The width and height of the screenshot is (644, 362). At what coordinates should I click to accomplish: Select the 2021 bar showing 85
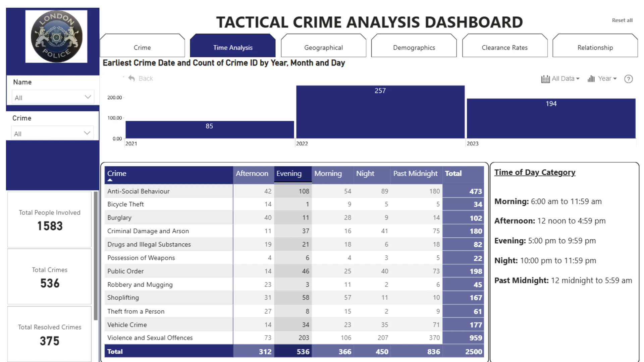pyautogui.click(x=210, y=130)
